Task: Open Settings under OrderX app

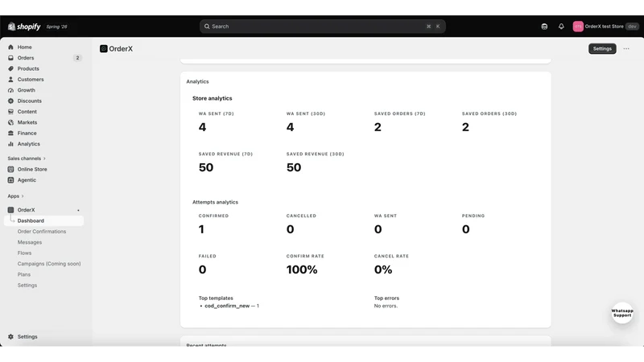Action: pos(27,286)
